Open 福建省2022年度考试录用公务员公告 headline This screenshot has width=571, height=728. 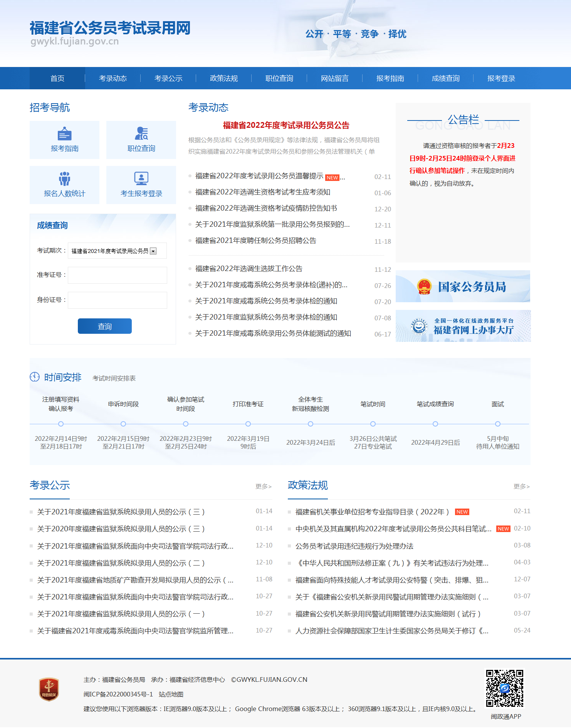point(286,126)
